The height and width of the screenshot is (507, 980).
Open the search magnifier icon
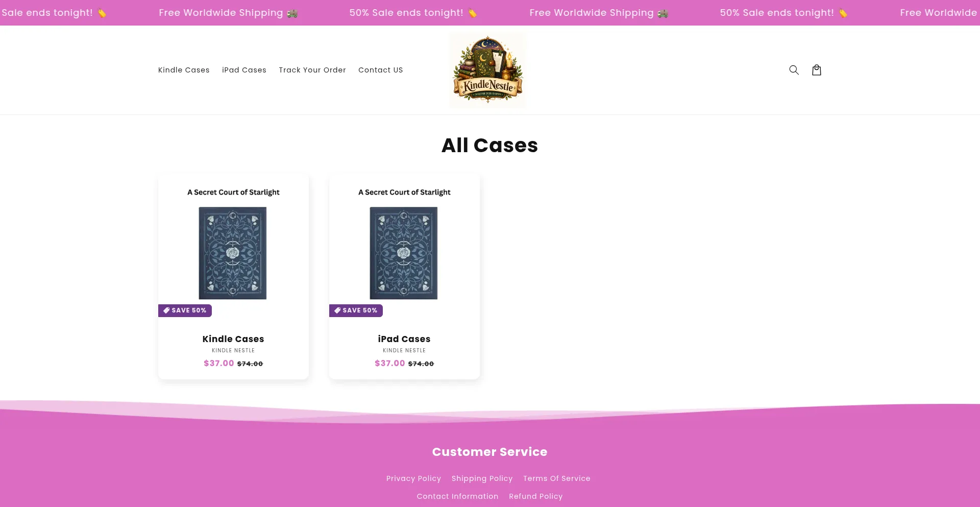click(794, 70)
